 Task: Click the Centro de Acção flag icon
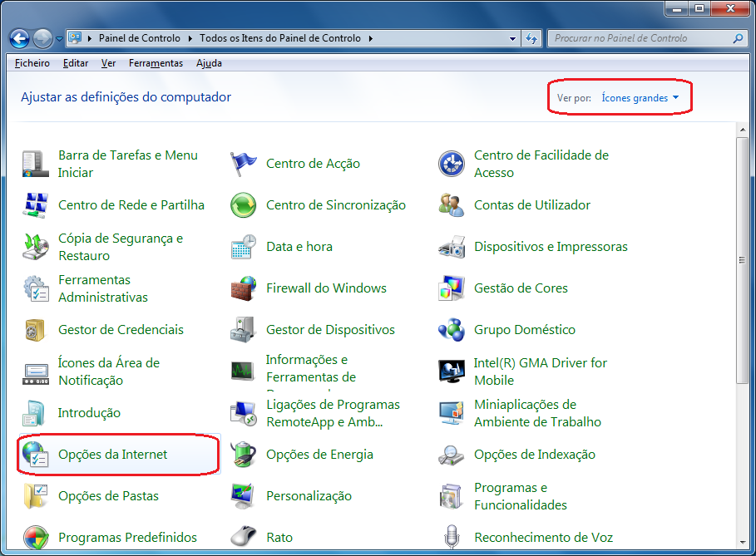tap(243, 164)
